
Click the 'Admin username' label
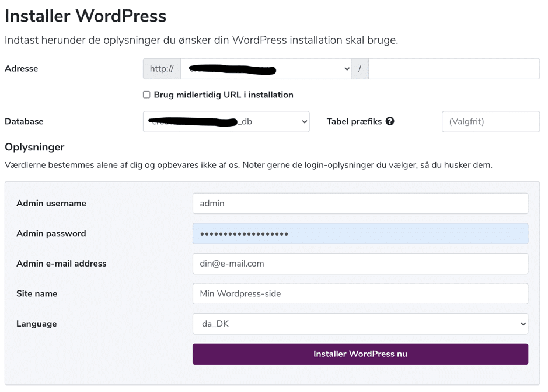coord(51,204)
